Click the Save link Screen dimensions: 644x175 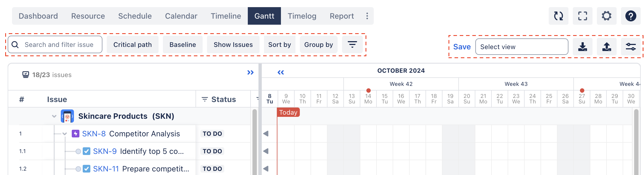(x=462, y=47)
